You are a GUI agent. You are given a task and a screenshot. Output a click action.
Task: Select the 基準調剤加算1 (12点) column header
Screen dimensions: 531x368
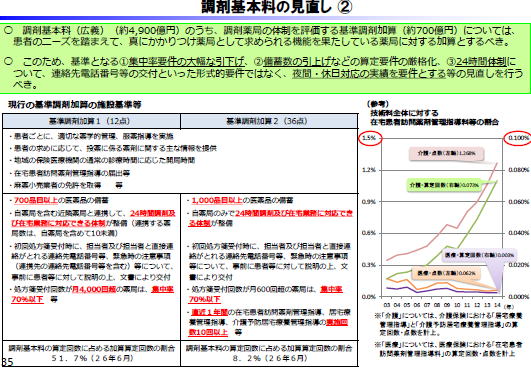(91, 121)
